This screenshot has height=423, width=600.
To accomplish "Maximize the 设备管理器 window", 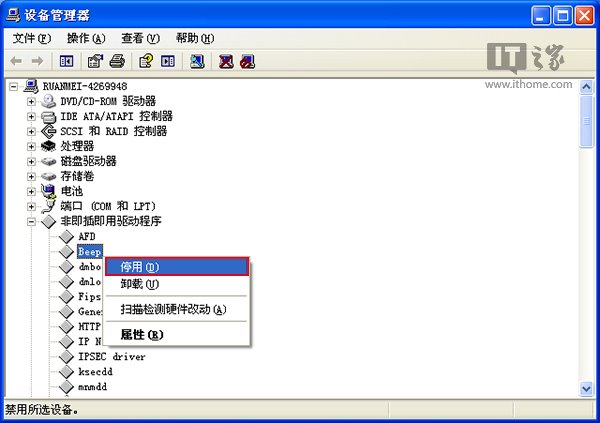I will [562, 16].
